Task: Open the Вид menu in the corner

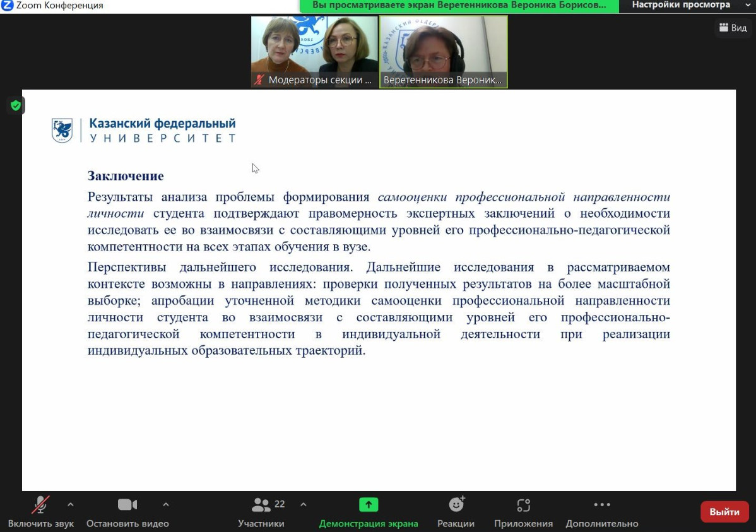Action: coord(732,28)
